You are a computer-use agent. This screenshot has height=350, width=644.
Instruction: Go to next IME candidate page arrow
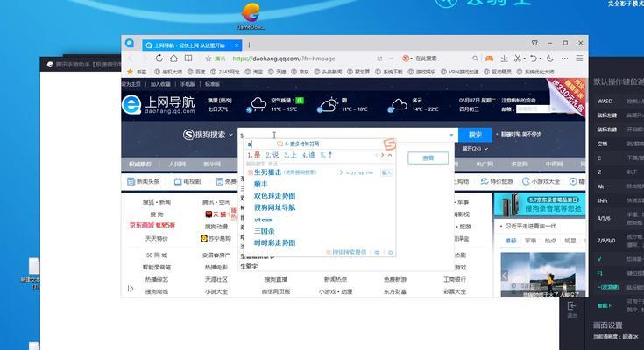(x=382, y=155)
